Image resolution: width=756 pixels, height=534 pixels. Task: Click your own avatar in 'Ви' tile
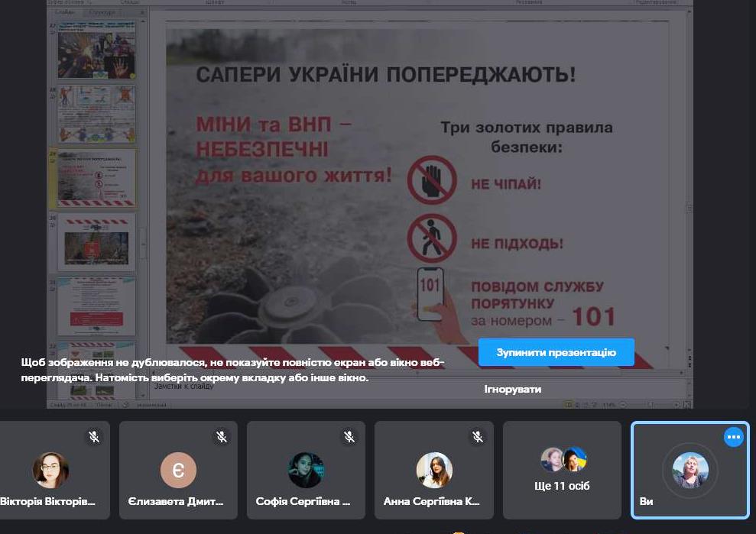[x=690, y=470]
